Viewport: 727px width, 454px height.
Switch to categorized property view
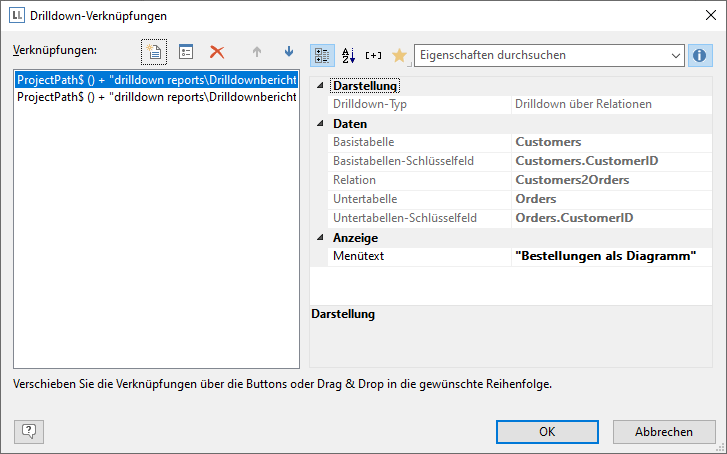click(323, 55)
